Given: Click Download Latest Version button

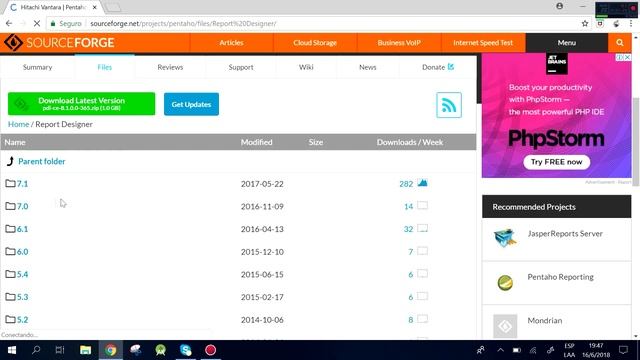Looking at the screenshot, I should click(82, 104).
